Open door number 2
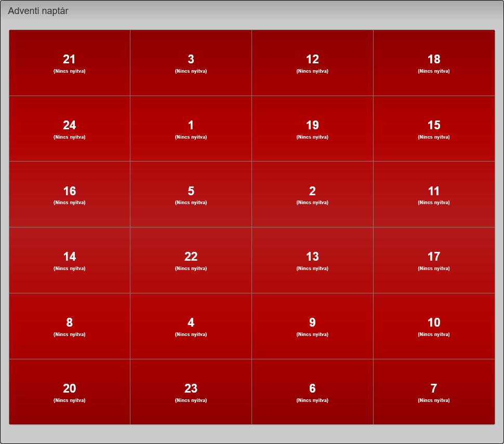The width and height of the screenshot is (504, 444). 312,194
